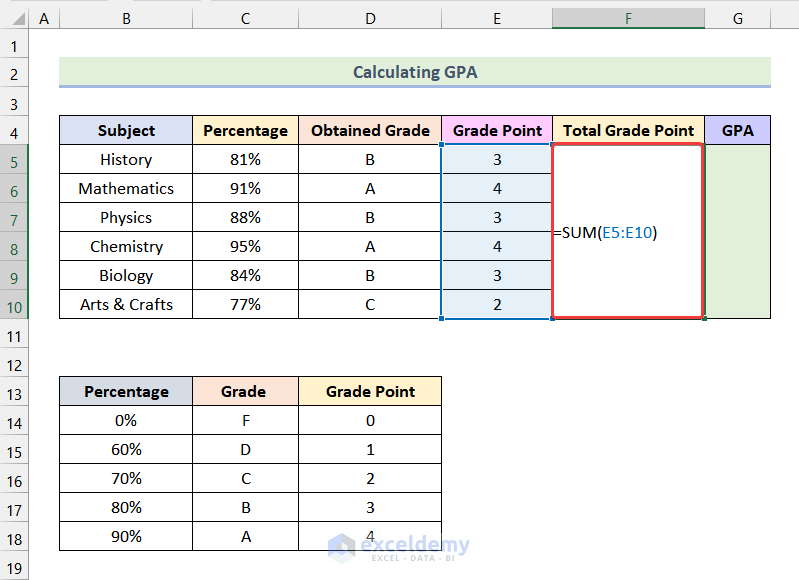Click the "Obtained Grade" header cell
The width and height of the screenshot is (799, 580).
tap(370, 131)
